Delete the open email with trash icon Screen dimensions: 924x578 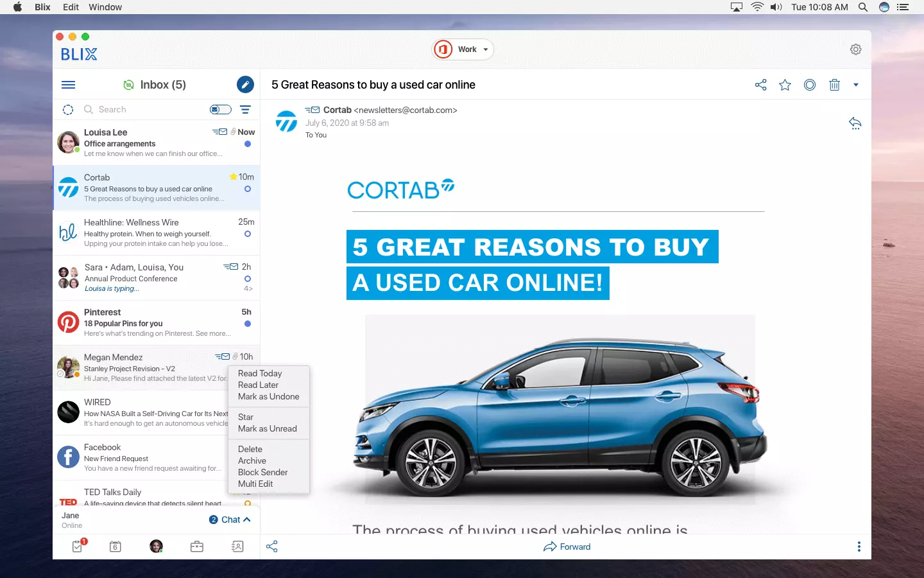(834, 85)
